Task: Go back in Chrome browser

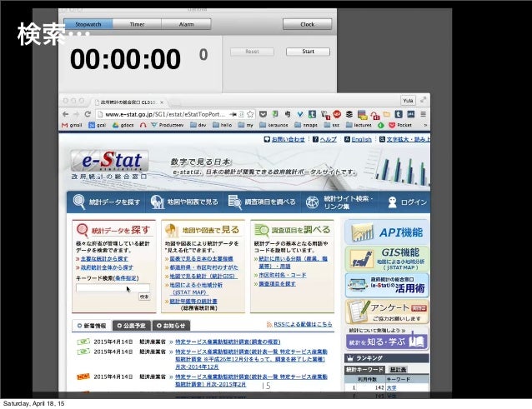Action: (66, 114)
